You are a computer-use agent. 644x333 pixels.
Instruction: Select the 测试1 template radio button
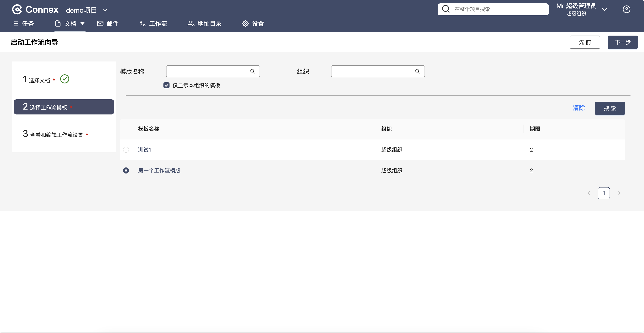pos(126,150)
